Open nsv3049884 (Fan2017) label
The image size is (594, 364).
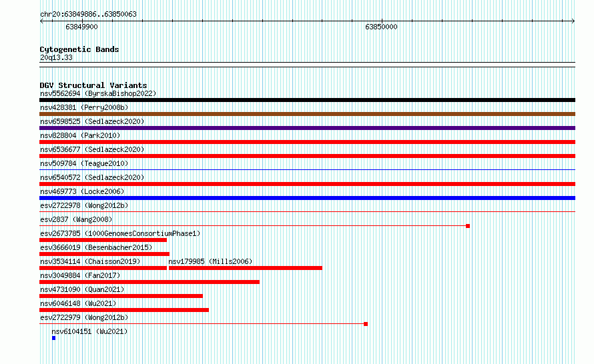(80, 275)
